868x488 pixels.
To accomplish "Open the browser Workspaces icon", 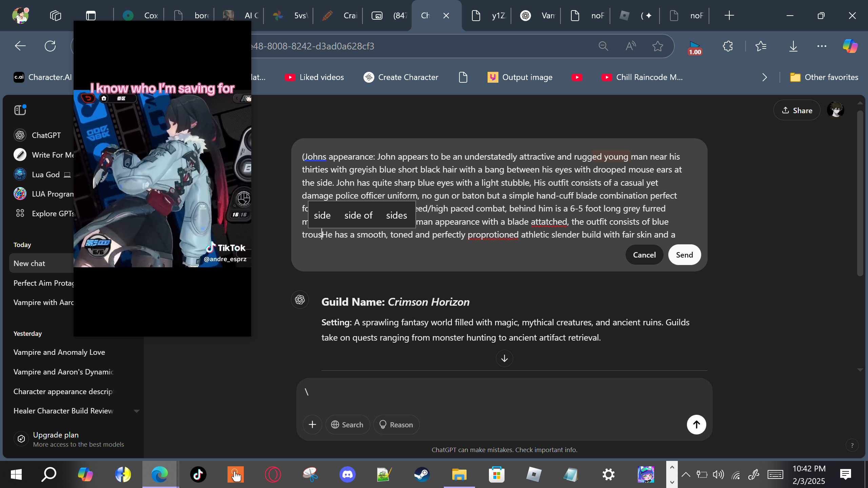I will tap(55, 16).
